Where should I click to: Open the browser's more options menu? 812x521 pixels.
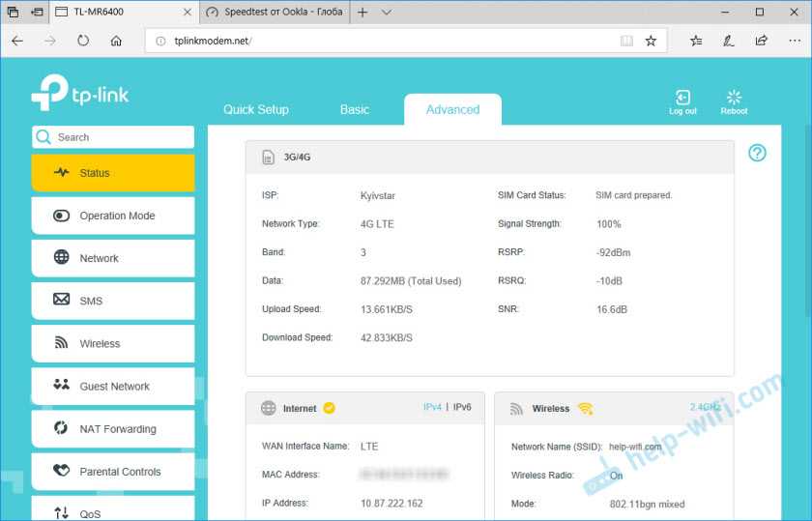pos(793,41)
